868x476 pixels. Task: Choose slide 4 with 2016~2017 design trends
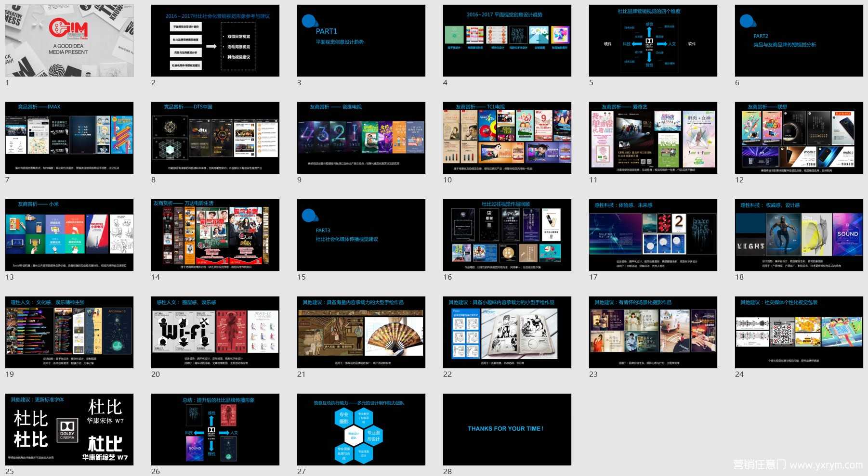[x=507, y=41]
